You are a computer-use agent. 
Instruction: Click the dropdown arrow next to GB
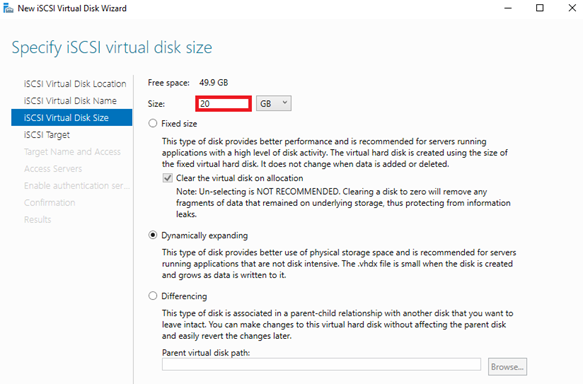click(285, 103)
